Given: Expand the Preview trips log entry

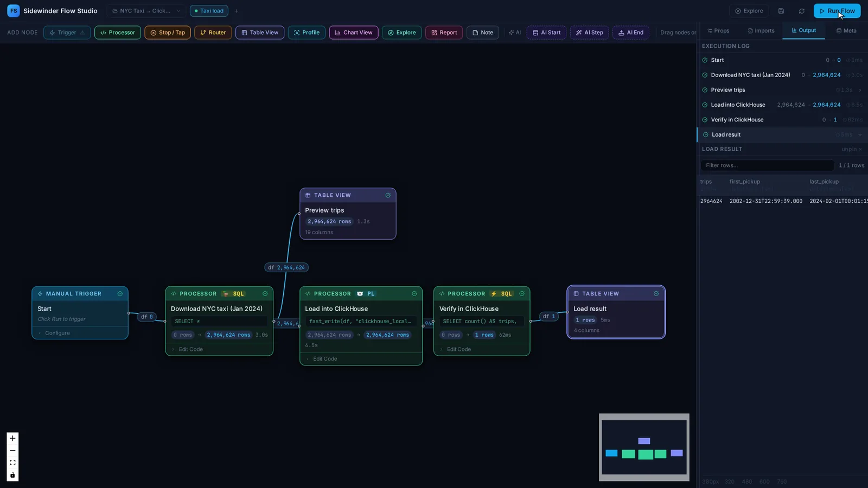Looking at the screenshot, I should (860, 90).
